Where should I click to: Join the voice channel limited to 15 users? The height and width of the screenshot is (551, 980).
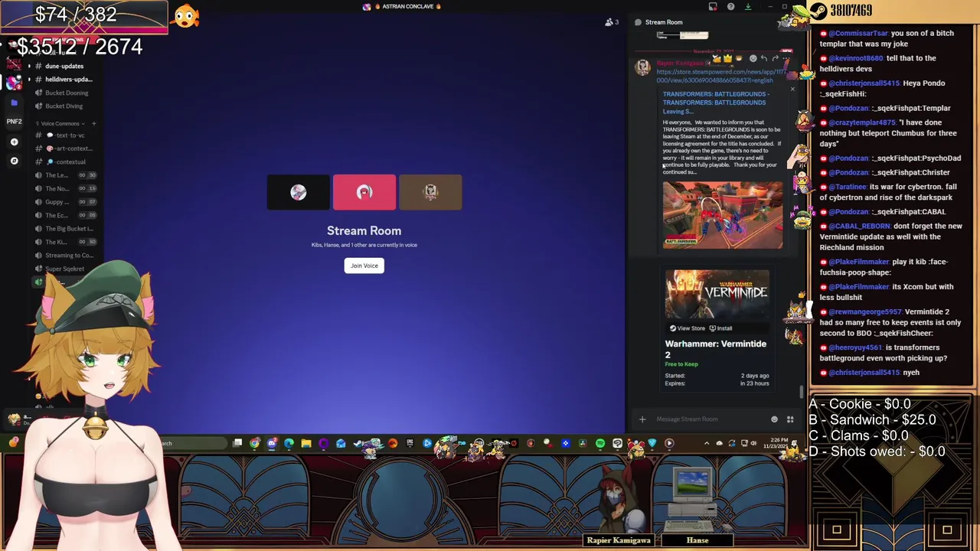[65, 188]
